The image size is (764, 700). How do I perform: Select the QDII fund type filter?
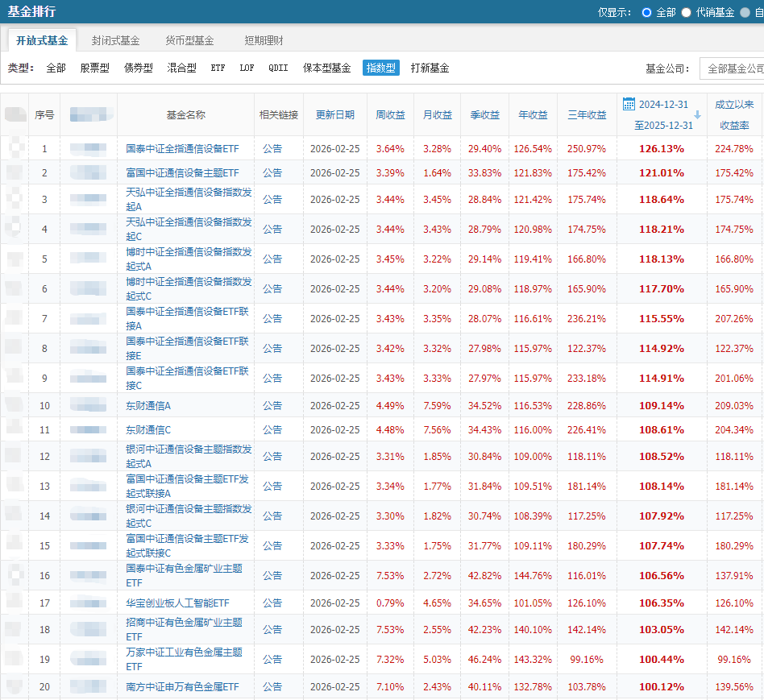[x=278, y=68]
